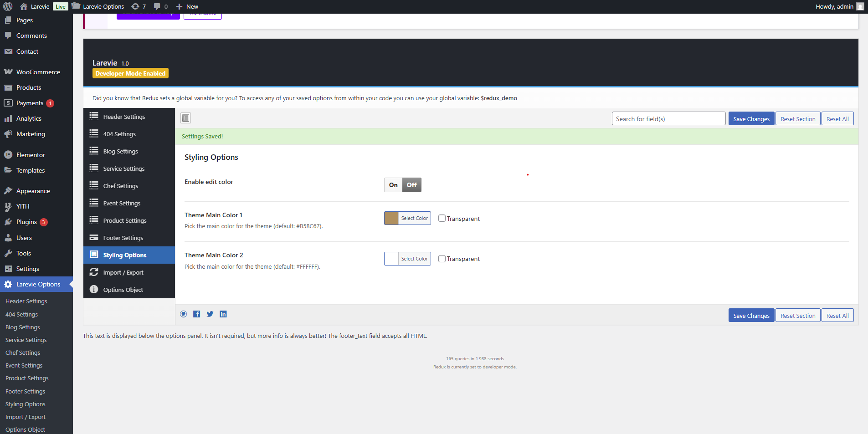Open the Contact menu item
Screen dimensions: 868x434
[x=36, y=51]
